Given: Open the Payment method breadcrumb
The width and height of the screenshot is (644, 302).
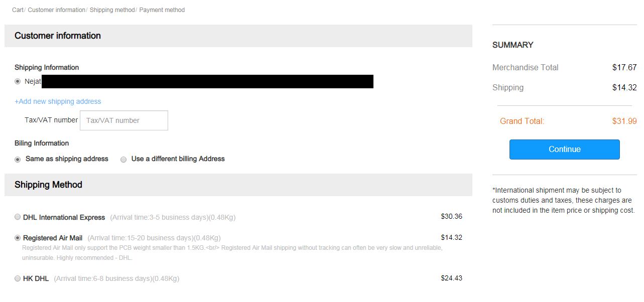Looking at the screenshot, I should 162,10.
